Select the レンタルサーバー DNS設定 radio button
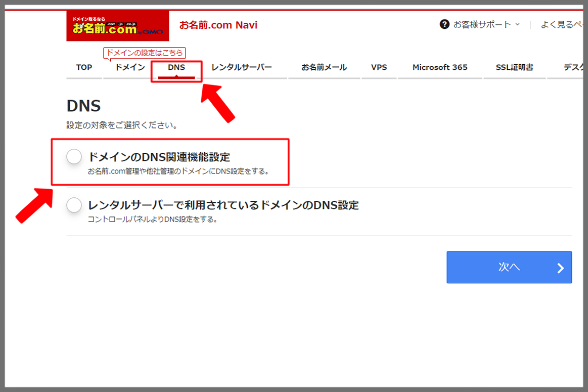The width and height of the screenshot is (588, 392). pos(74,205)
